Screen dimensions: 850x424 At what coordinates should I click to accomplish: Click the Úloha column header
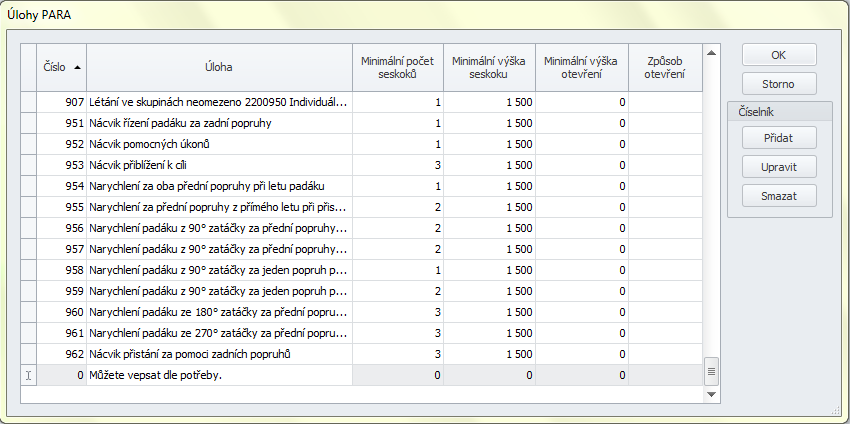pyautogui.click(x=219, y=67)
